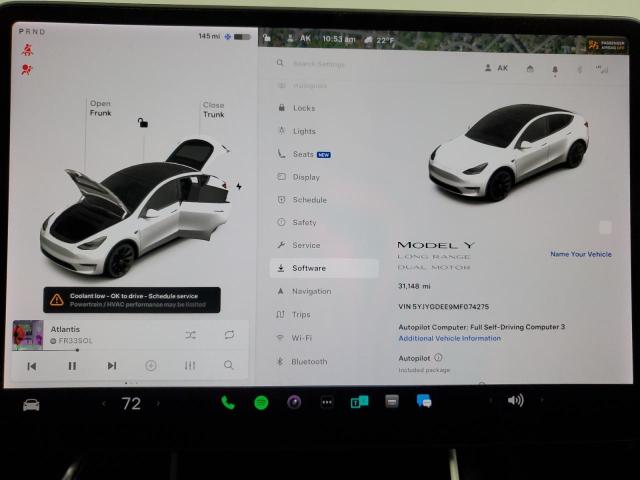The height and width of the screenshot is (480, 640).
Task: Tap the Bluetooth icon in settings header
Action: 579,70
